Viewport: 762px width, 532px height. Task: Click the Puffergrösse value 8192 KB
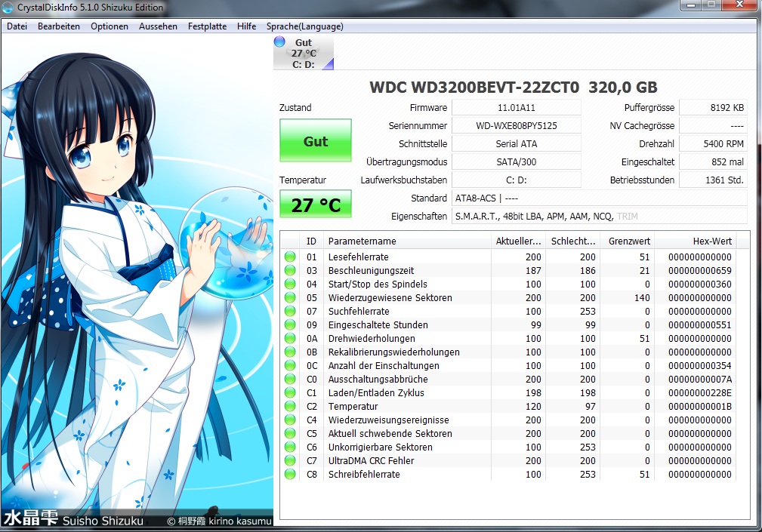[713, 107]
